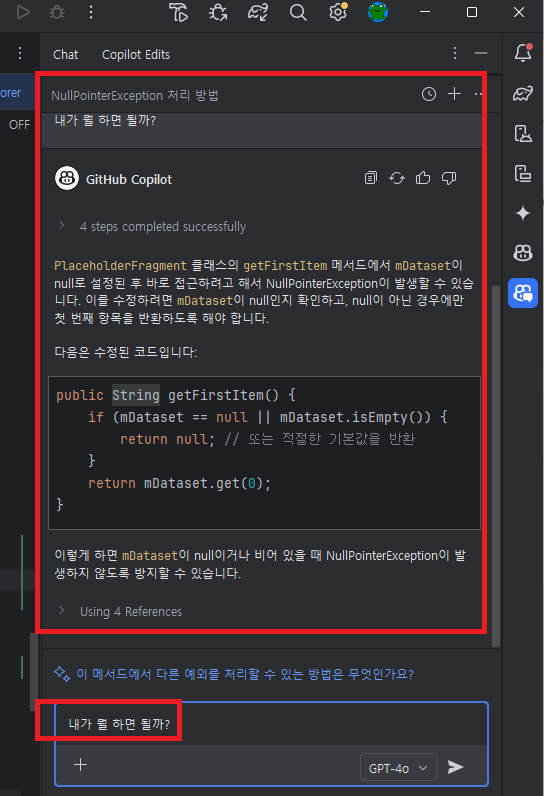Switch to the Copilot Edits tab

tap(136, 54)
